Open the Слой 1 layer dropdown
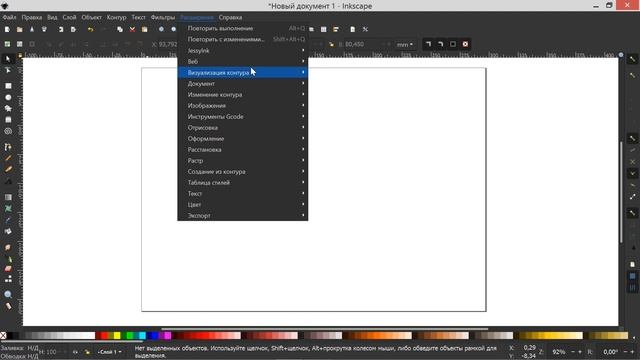The width and height of the screenshot is (640, 360). (109, 352)
